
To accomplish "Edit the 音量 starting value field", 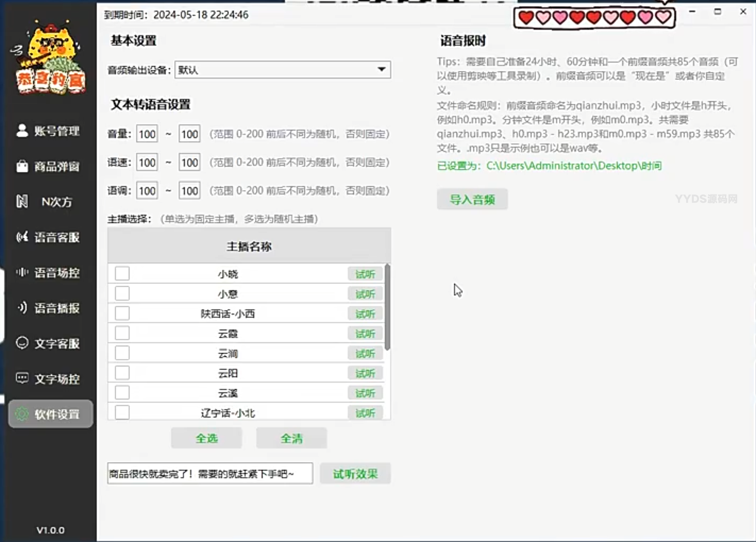I will pyautogui.click(x=146, y=134).
